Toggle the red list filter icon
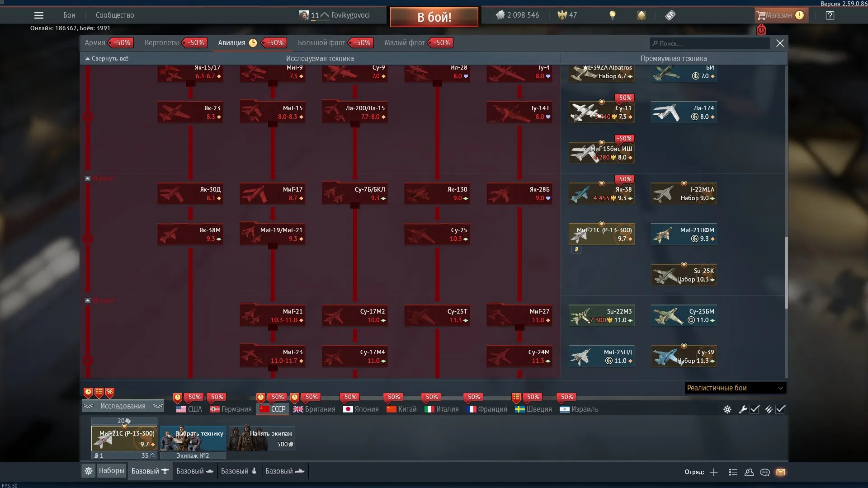Image resolution: width=868 pixels, height=488 pixels. (x=99, y=392)
